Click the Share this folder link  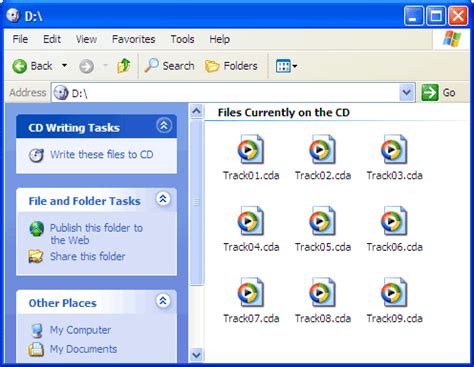87,256
